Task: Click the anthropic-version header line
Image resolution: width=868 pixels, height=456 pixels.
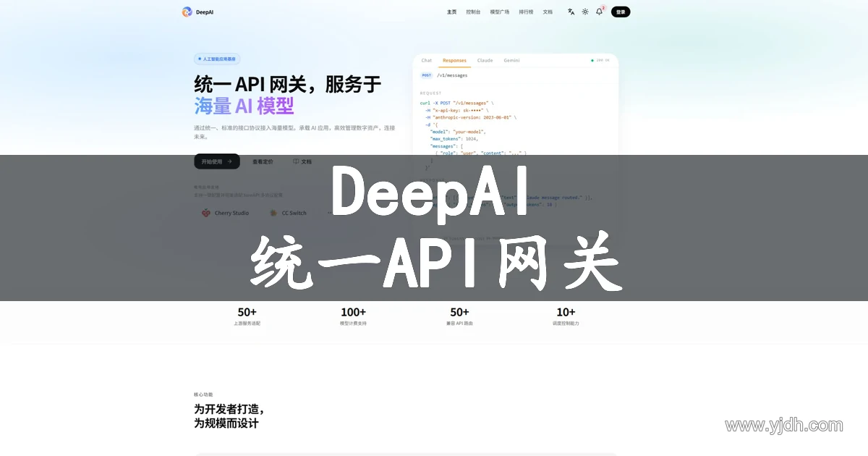Action: click(x=470, y=117)
